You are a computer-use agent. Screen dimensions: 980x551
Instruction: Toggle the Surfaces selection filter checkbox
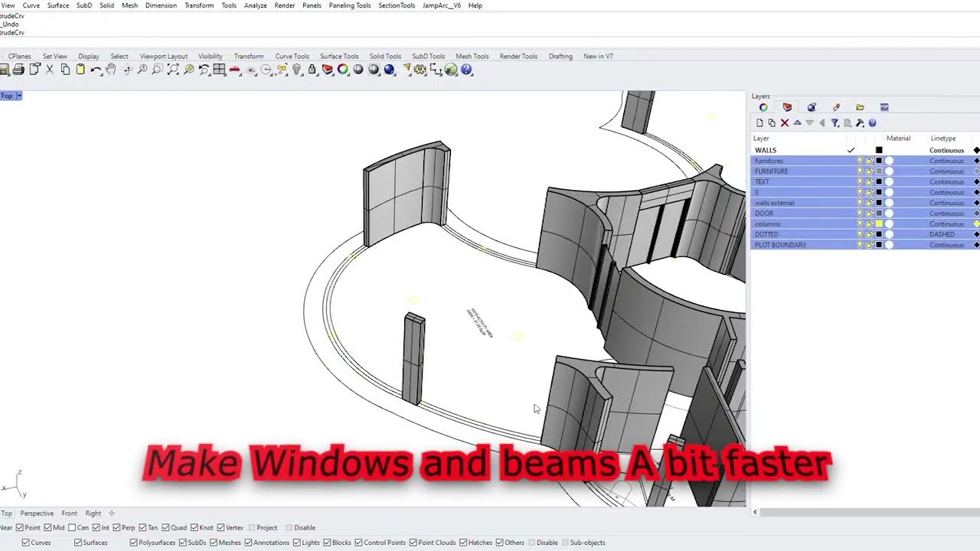pyautogui.click(x=78, y=543)
